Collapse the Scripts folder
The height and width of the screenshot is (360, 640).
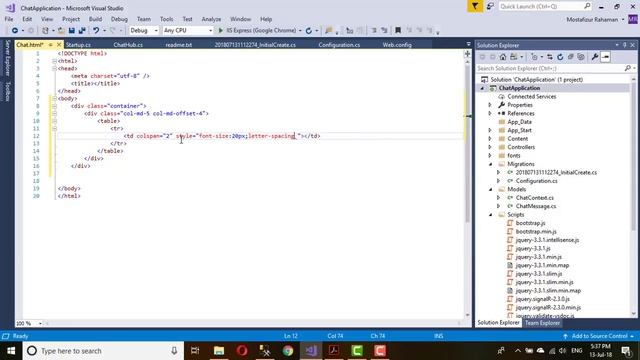[490, 215]
